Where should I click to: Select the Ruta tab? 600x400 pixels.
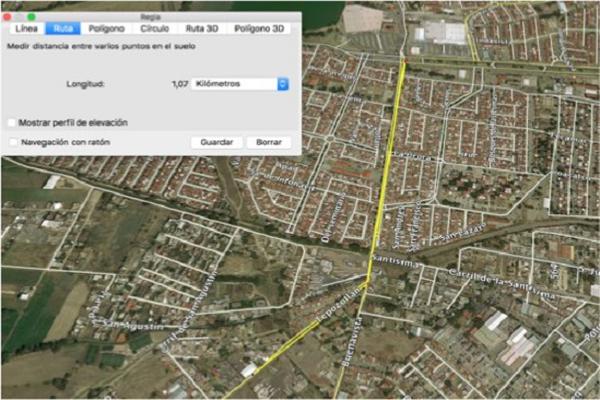point(63,29)
